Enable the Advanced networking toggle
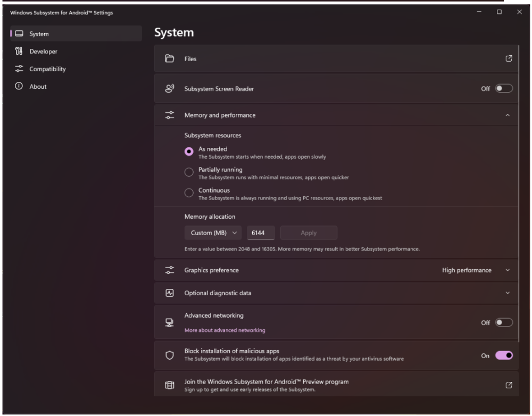 (x=503, y=322)
